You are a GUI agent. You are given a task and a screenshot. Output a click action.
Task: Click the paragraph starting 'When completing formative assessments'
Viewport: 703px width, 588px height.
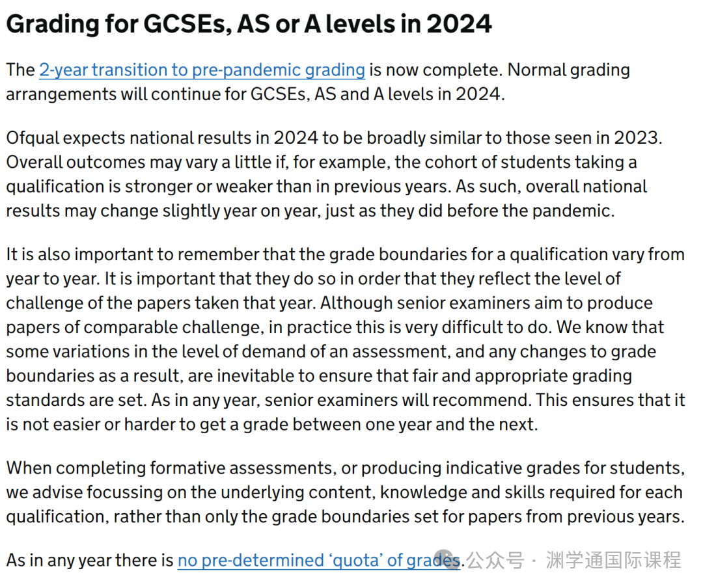(x=346, y=492)
